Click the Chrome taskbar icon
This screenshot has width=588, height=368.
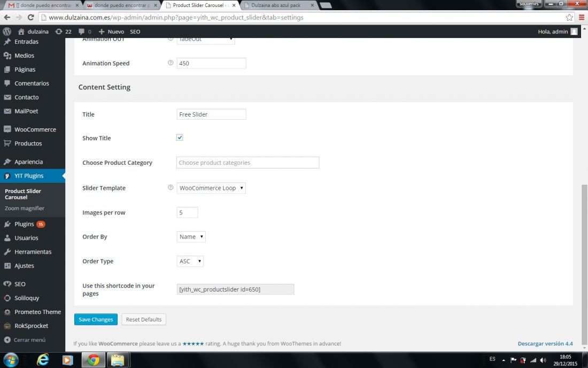(94, 360)
